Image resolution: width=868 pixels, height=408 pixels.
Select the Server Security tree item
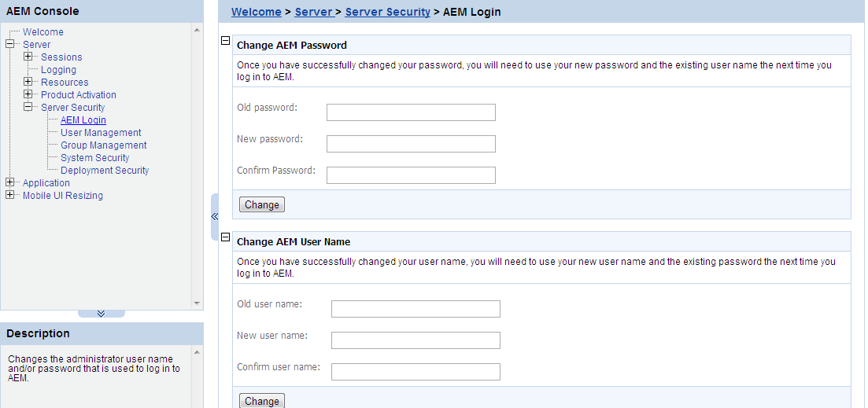click(x=72, y=107)
